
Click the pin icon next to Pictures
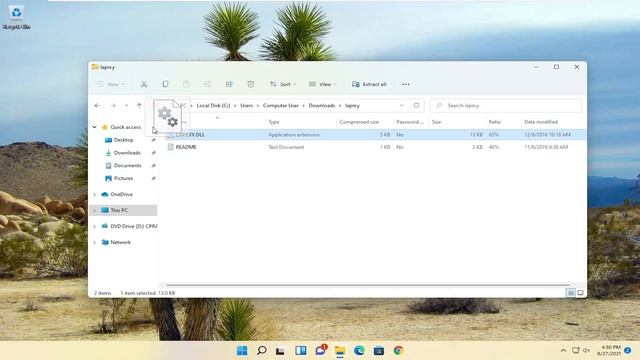[153, 178]
